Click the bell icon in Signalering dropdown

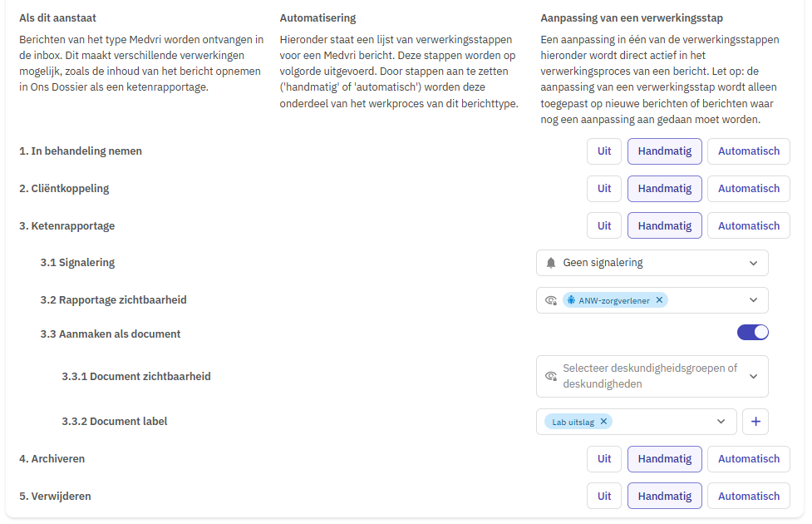551,263
